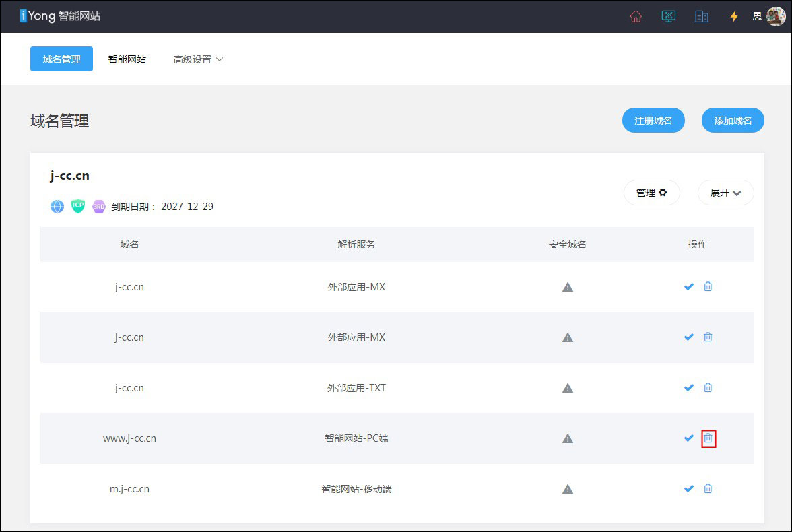
Task: Click the green ICP shield badge
Action: click(x=78, y=207)
